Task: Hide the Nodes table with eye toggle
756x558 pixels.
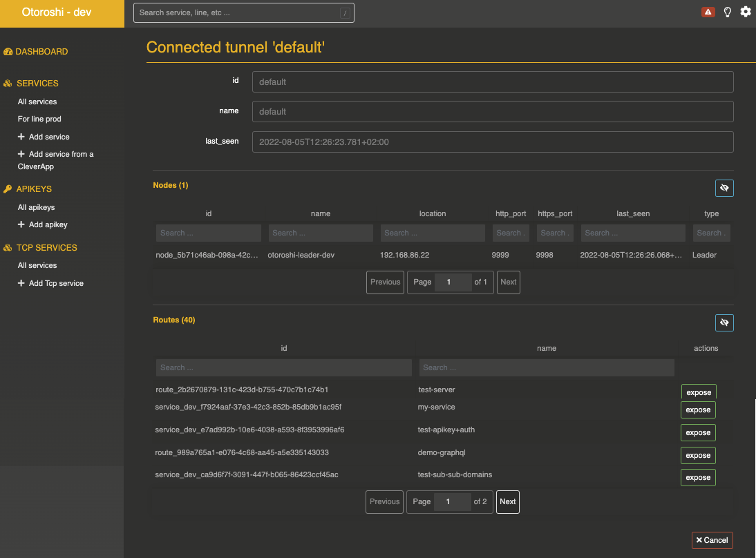Action: [x=724, y=188]
